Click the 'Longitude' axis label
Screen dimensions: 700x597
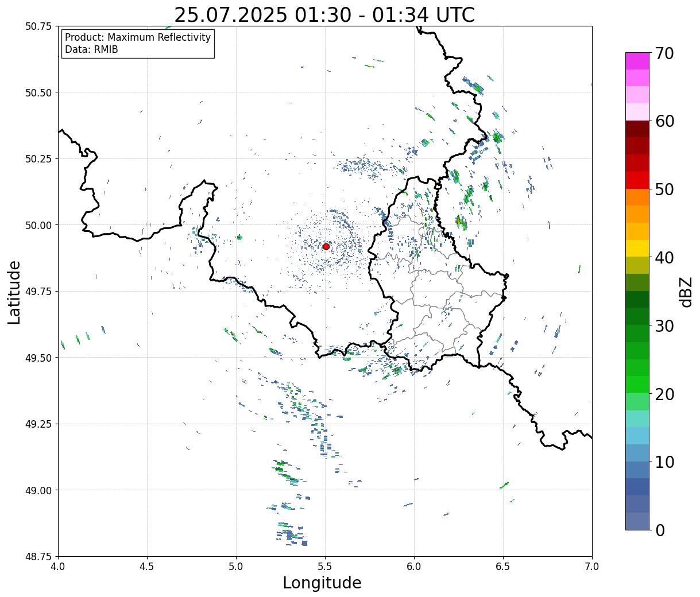point(322,583)
